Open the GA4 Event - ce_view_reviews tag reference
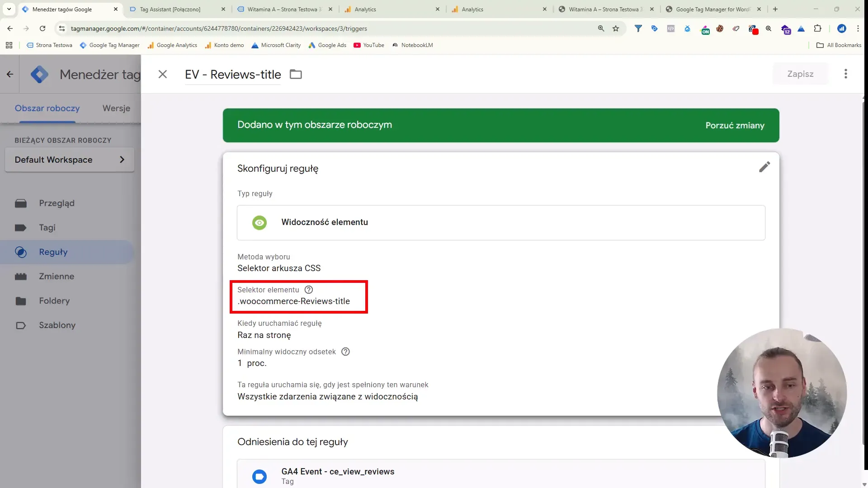Viewport: 868px width, 488px height. click(x=501, y=474)
